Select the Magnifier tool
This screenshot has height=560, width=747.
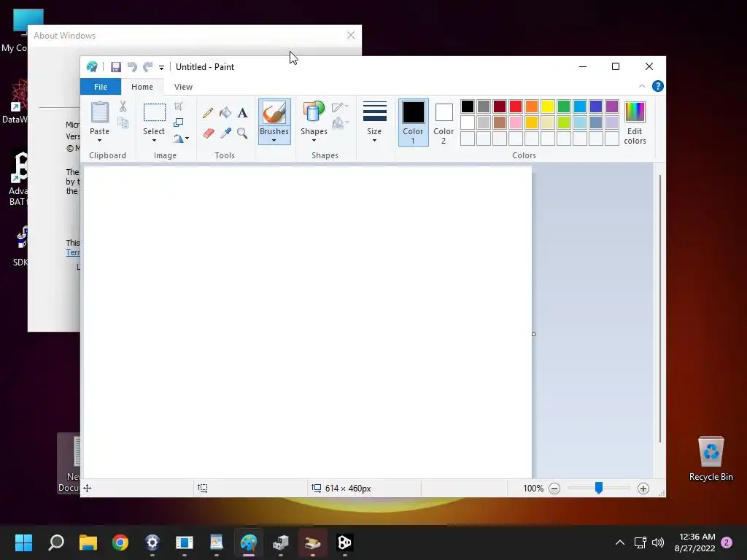pyautogui.click(x=242, y=133)
